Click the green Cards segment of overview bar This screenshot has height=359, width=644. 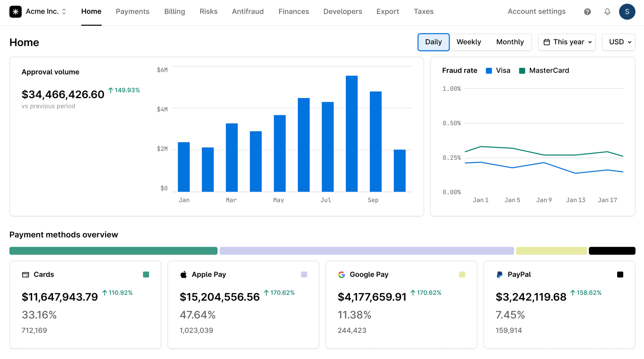113,251
